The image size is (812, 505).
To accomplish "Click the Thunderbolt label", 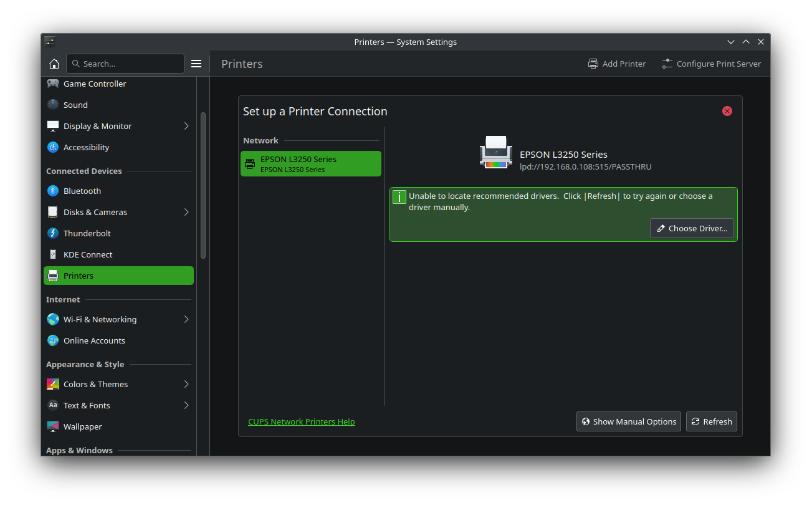I will [x=87, y=233].
